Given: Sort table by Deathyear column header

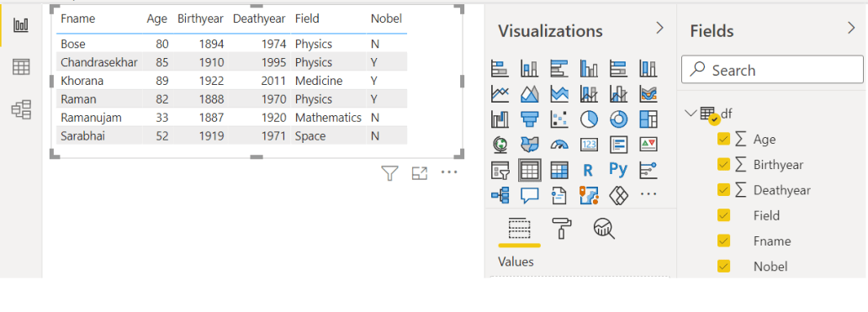Looking at the screenshot, I should point(259,19).
